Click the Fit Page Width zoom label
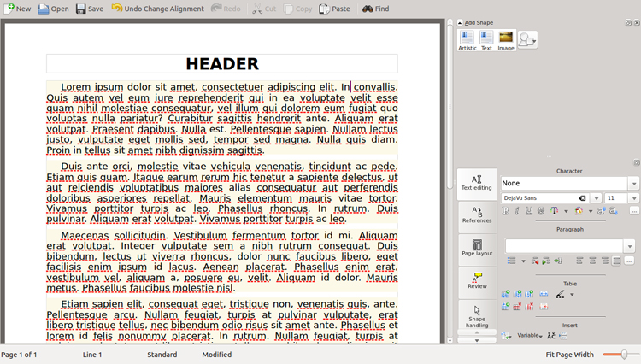Screen dimensions: 641x364 [x=569, y=355]
